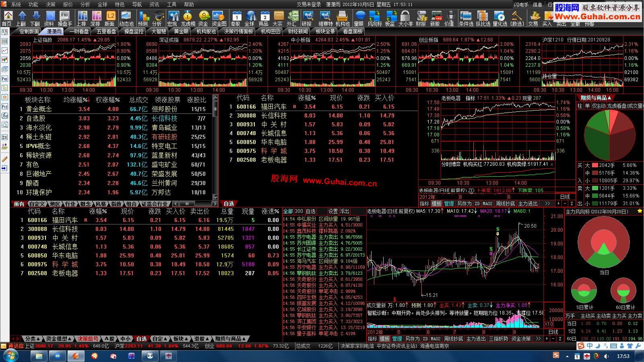Open the Windows Start button
This screenshot has width=644, height=362.
pyautogui.click(x=10, y=356)
